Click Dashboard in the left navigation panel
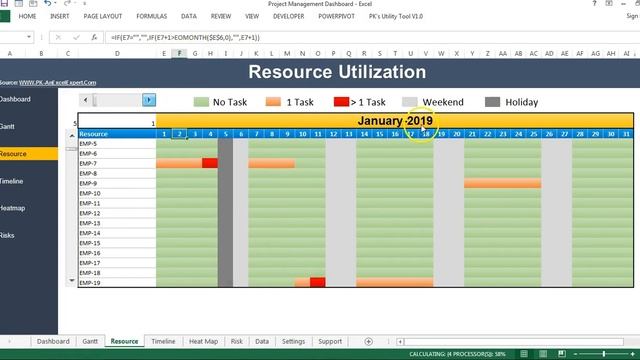640x360 pixels. [x=15, y=99]
